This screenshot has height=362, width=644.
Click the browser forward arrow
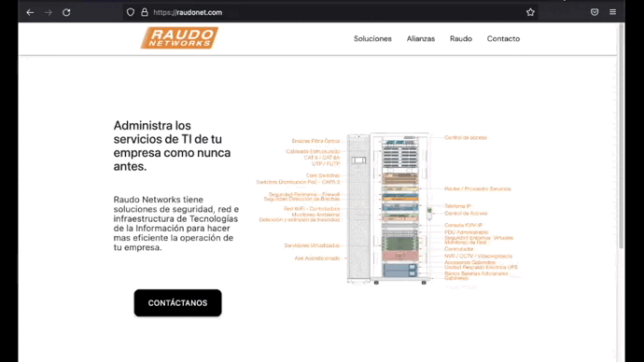[x=48, y=12]
